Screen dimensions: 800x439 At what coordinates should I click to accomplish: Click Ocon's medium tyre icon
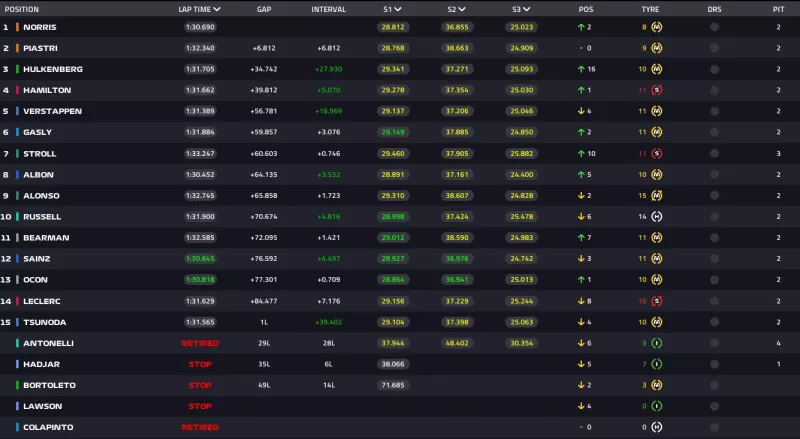pyautogui.click(x=657, y=279)
